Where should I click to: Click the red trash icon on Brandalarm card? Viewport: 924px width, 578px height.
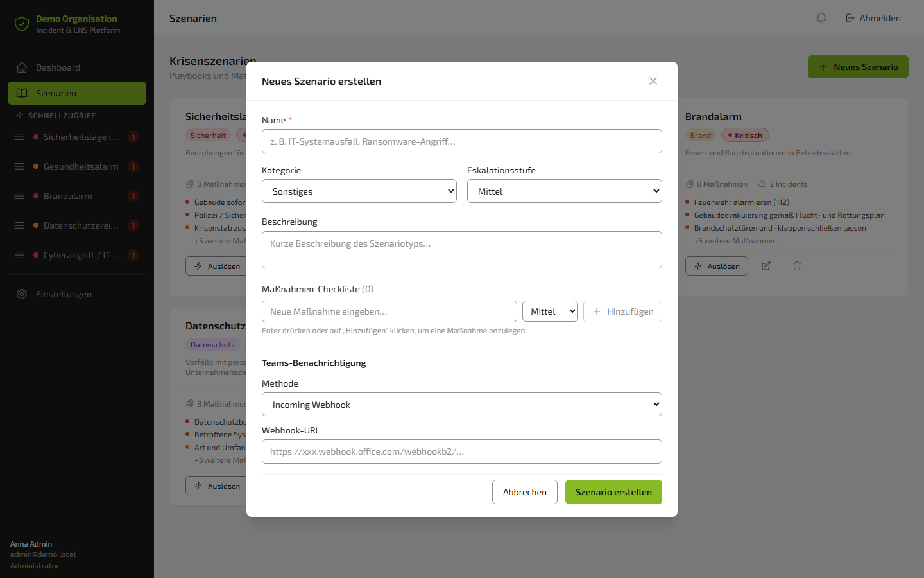pyautogui.click(x=797, y=266)
